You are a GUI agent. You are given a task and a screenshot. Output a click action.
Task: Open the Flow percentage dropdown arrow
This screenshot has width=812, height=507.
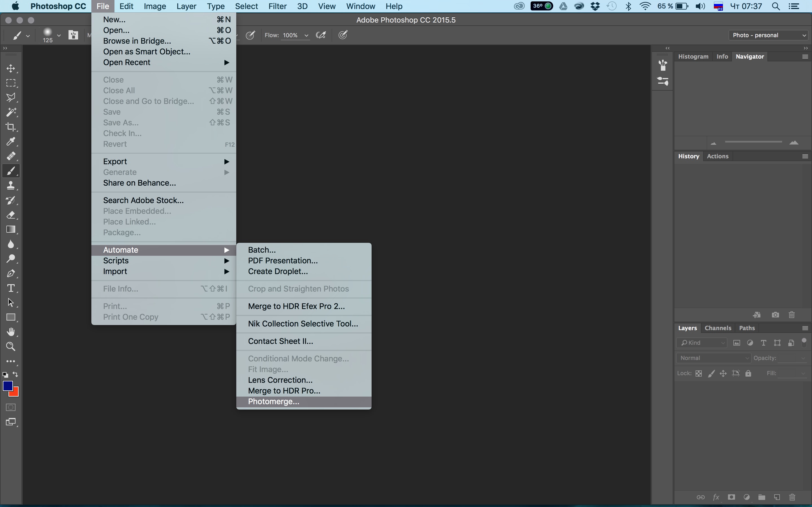[306, 35]
